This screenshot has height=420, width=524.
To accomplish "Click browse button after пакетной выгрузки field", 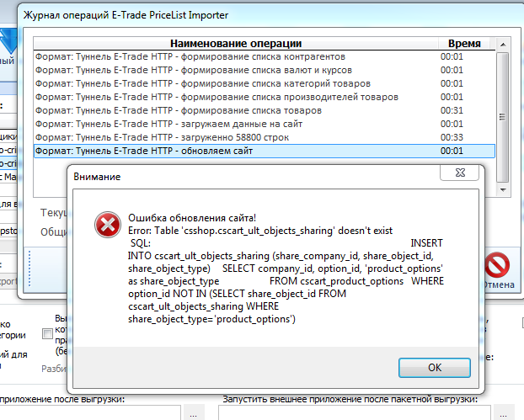I will pyautogui.click(x=503, y=413).
